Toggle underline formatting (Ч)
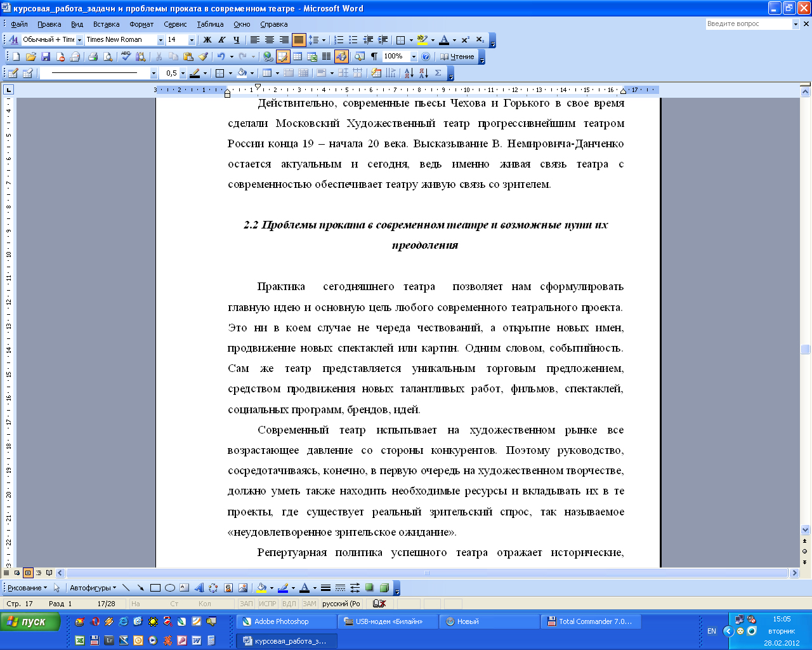 pyautogui.click(x=236, y=40)
